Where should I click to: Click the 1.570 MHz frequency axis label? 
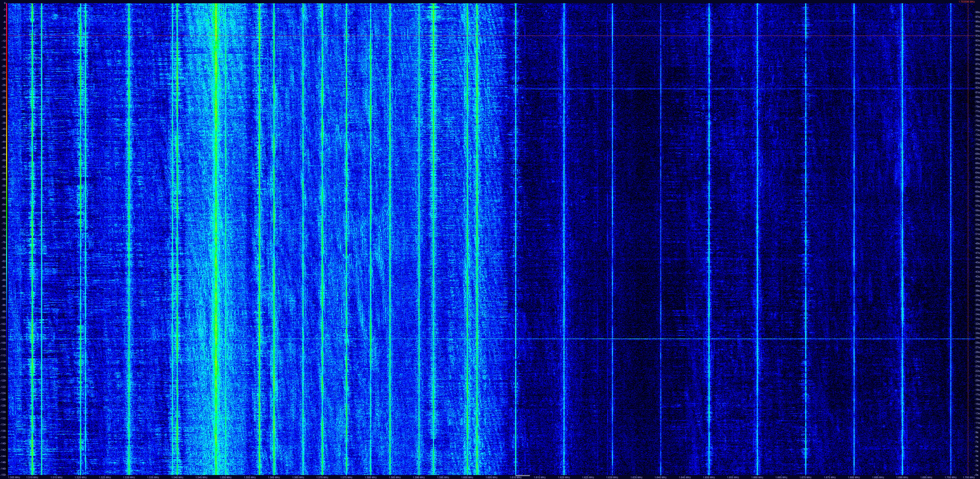click(x=322, y=477)
